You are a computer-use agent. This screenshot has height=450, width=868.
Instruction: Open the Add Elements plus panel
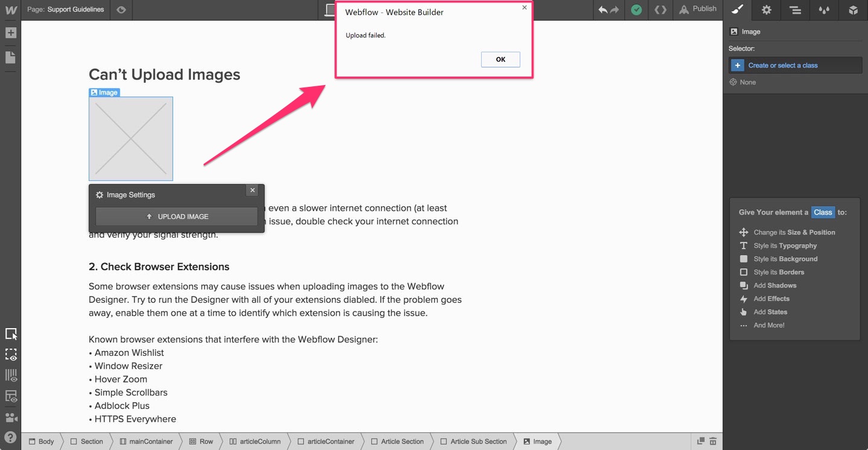(11, 32)
